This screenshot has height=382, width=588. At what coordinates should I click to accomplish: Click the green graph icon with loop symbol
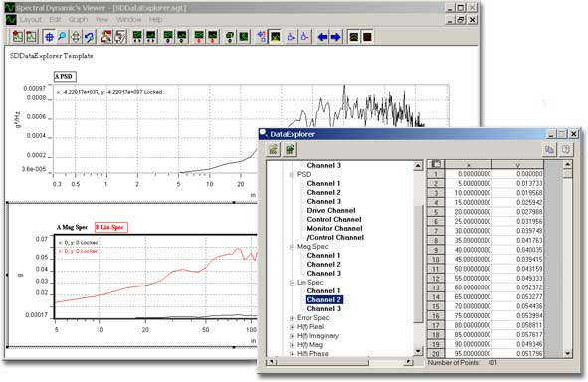click(x=230, y=37)
